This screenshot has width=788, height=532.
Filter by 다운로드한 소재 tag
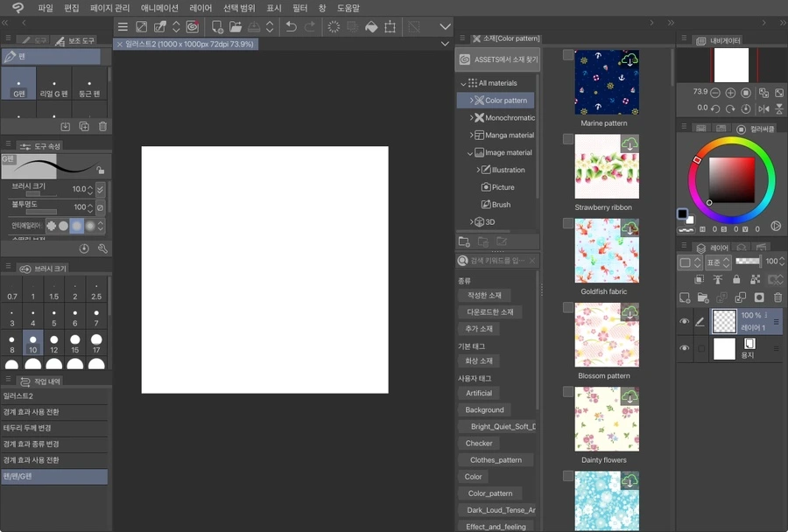(x=490, y=312)
